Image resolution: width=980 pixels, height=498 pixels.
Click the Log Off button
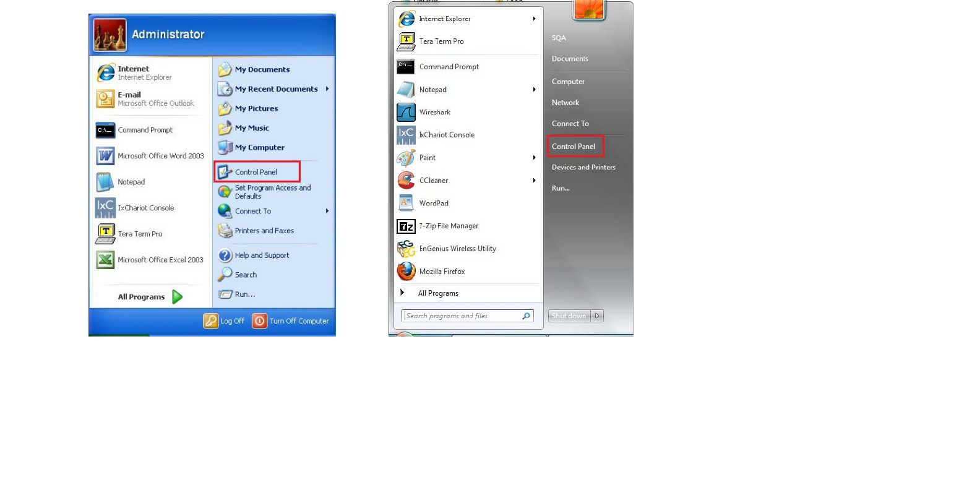point(224,321)
